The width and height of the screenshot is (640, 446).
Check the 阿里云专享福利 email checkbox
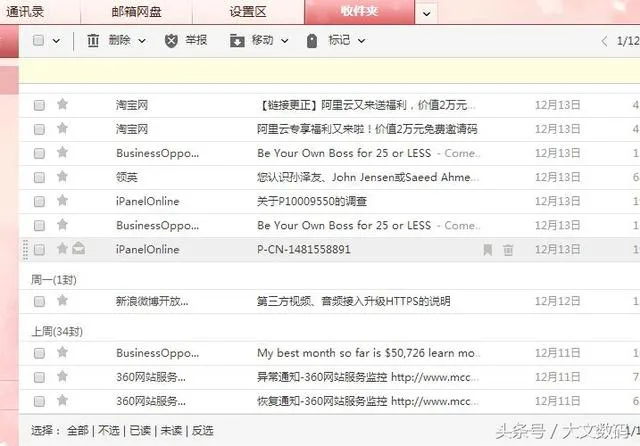39,129
